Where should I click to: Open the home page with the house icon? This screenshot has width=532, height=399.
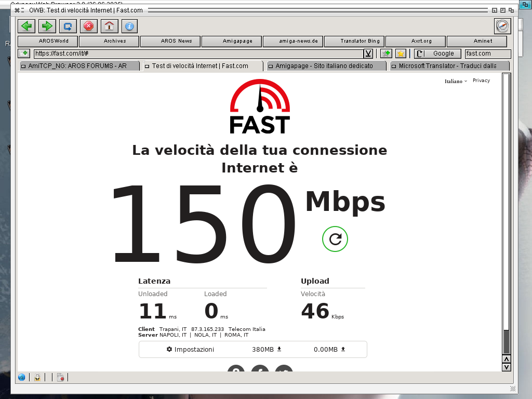click(109, 26)
